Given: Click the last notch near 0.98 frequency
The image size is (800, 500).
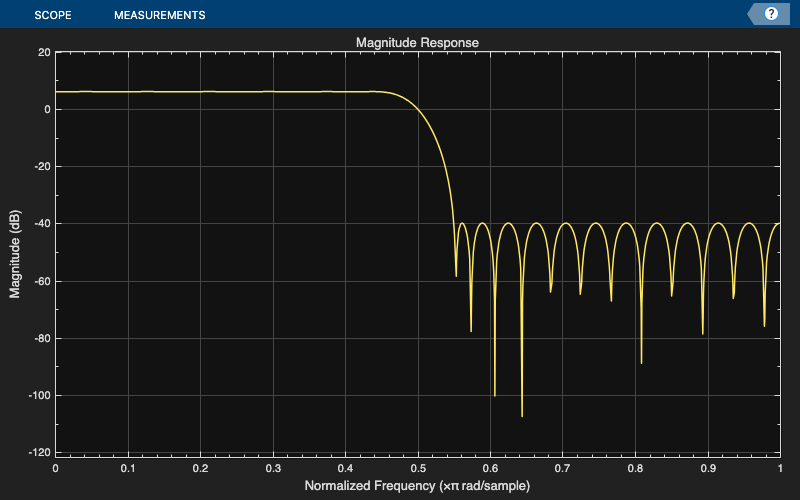Looking at the screenshot, I should coord(764,325).
